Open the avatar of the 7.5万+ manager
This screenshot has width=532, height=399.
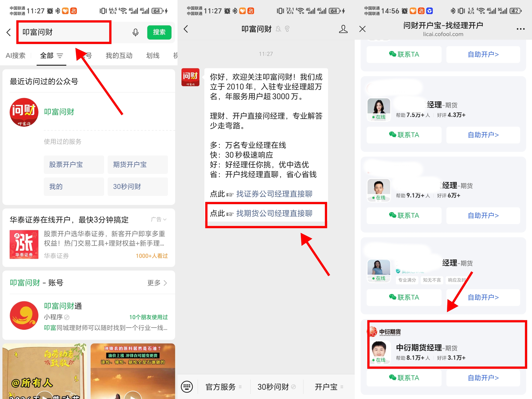[379, 109]
